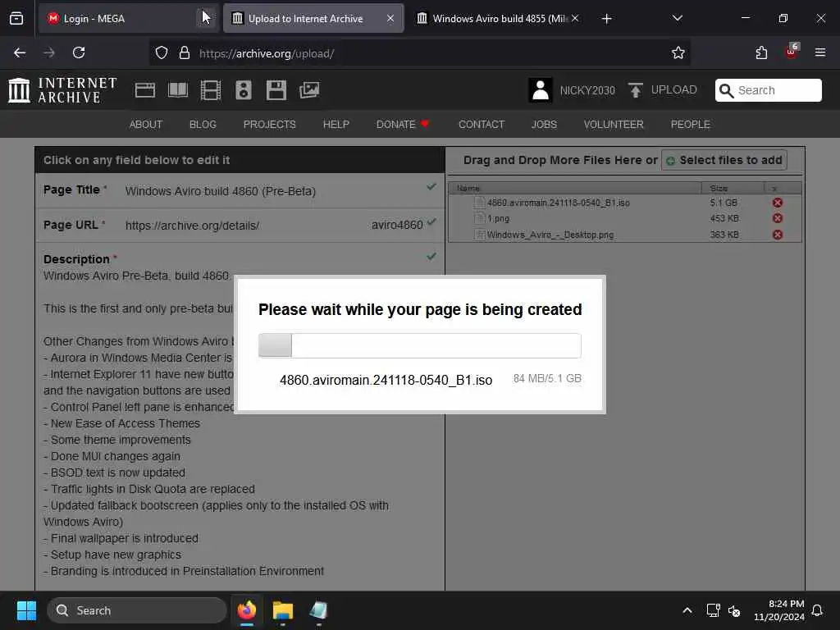
Task: Open the Video filmstrip icon
Action: pos(211,90)
